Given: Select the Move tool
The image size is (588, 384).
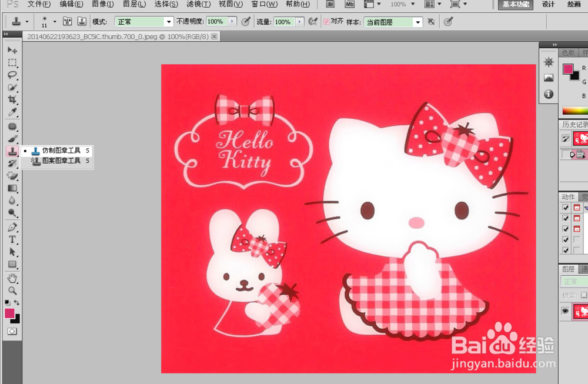Looking at the screenshot, I should (x=12, y=50).
